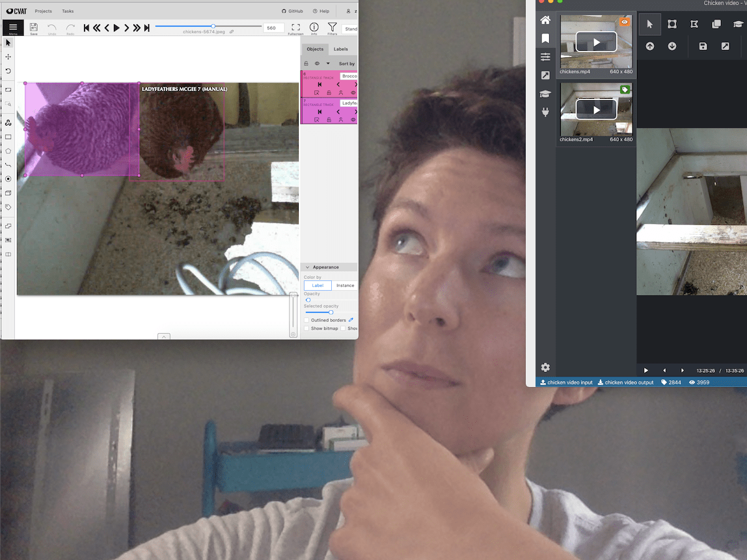Toggle visibility eye on chickens.mp4 thumbnail
The height and width of the screenshot is (560, 747).
point(625,21)
